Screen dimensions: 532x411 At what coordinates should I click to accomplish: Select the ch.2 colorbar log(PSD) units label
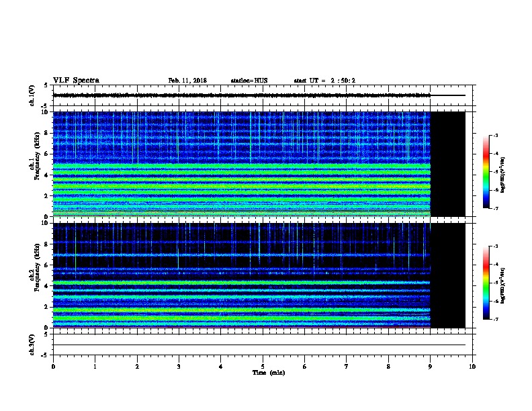tap(503, 285)
